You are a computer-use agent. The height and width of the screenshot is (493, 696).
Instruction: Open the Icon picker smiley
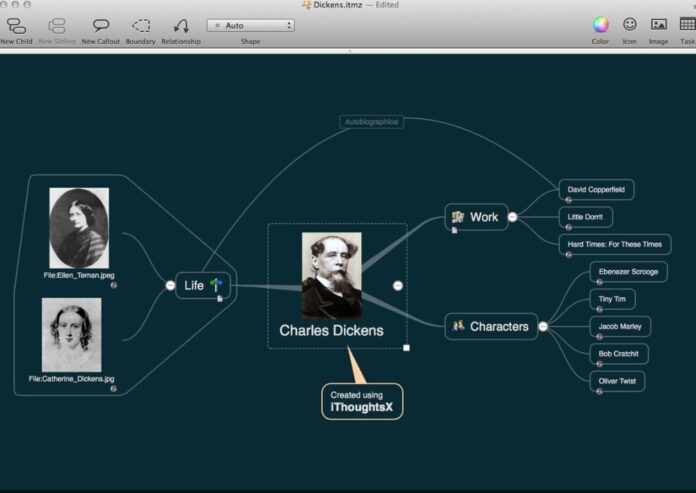[629, 25]
